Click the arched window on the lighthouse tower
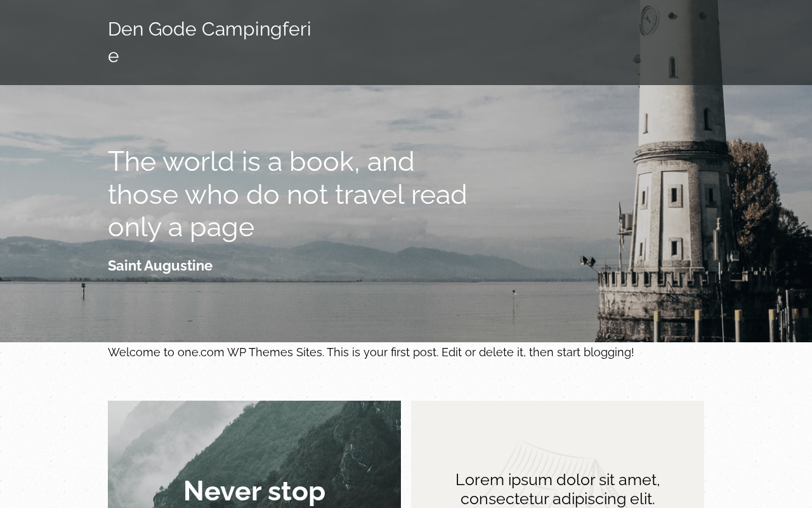The height and width of the screenshot is (508, 812). point(672,67)
